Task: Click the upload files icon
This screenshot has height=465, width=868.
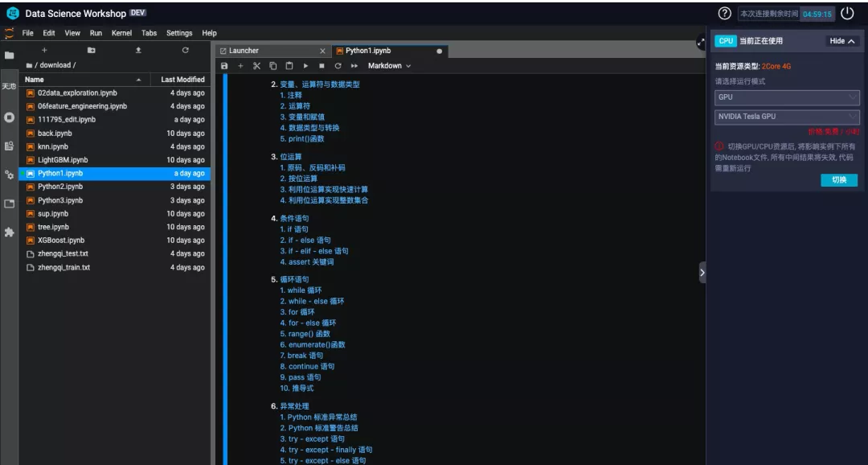Action: pos(138,51)
